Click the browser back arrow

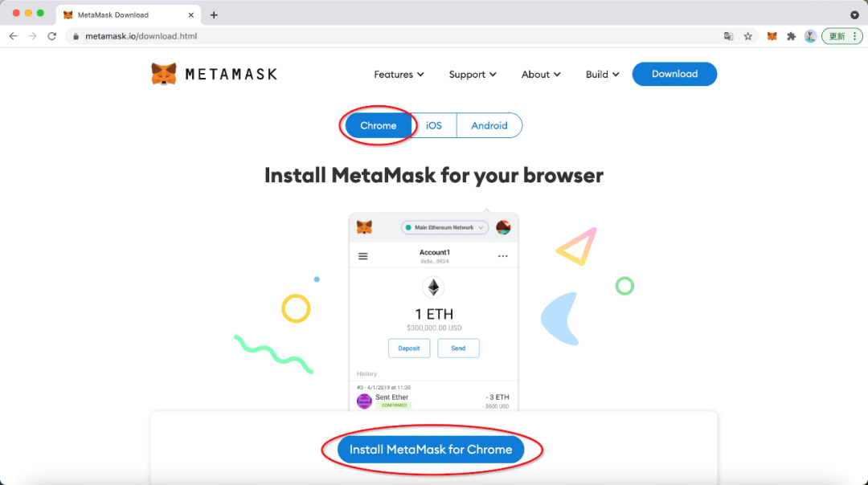pyautogui.click(x=14, y=36)
